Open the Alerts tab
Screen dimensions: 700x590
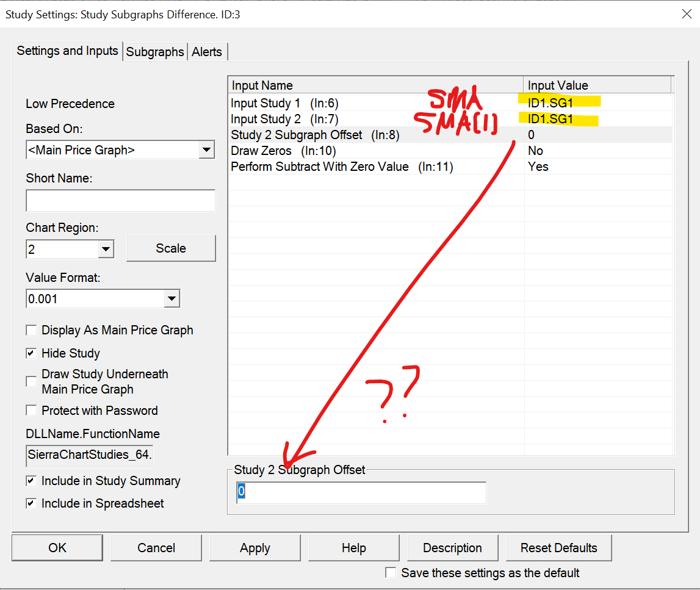pos(207,52)
